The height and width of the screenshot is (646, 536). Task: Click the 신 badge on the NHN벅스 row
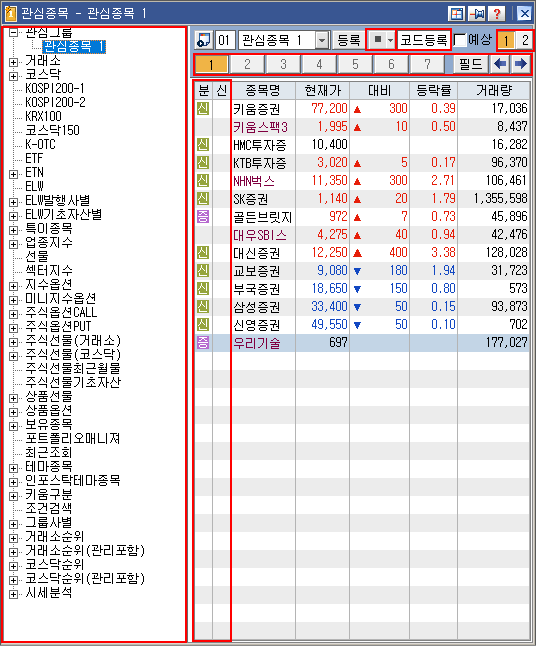pyautogui.click(x=203, y=180)
